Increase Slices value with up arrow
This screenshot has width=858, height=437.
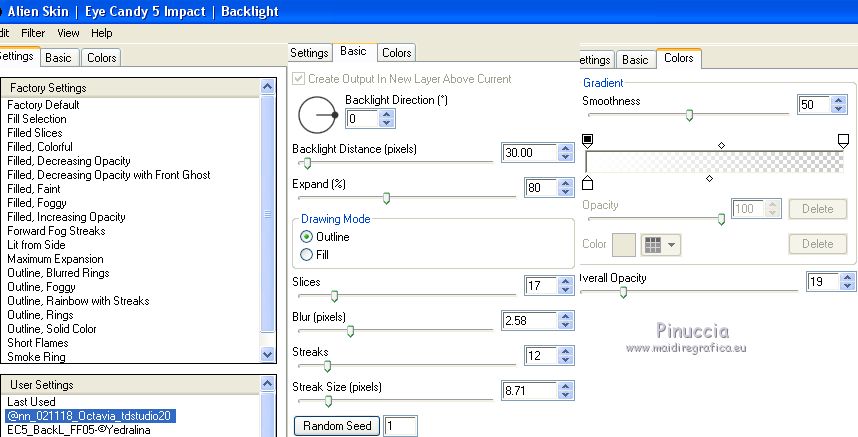(566, 282)
